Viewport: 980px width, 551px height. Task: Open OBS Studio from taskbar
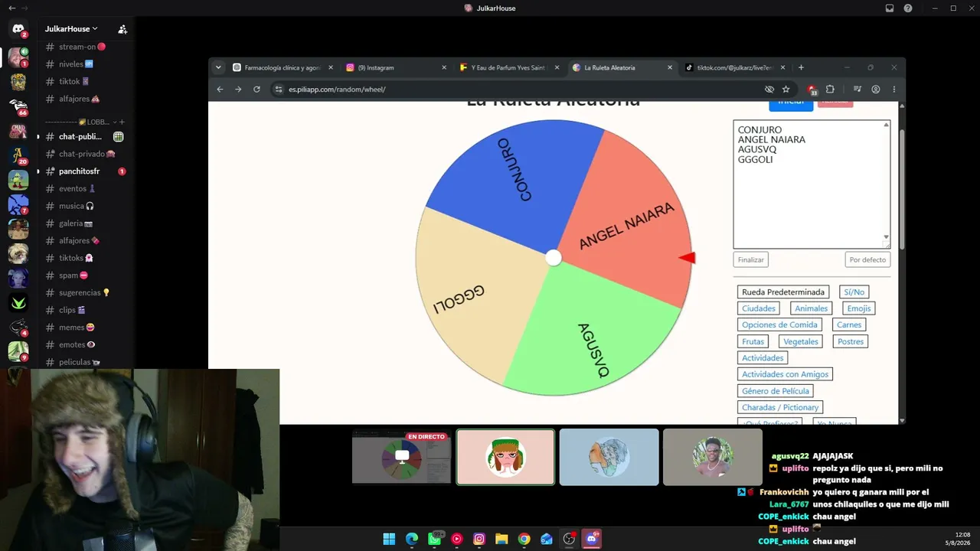click(x=569, y=539)
